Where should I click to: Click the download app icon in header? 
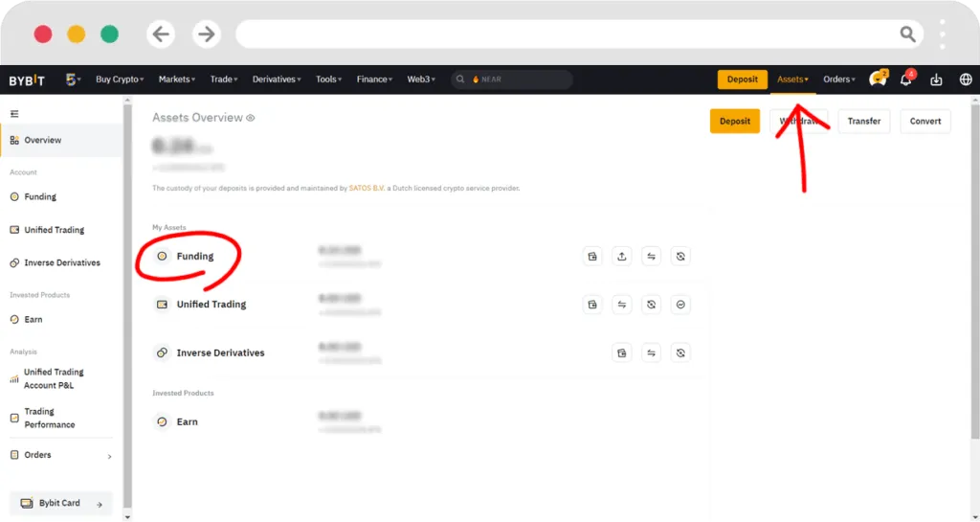click(936, 79)
